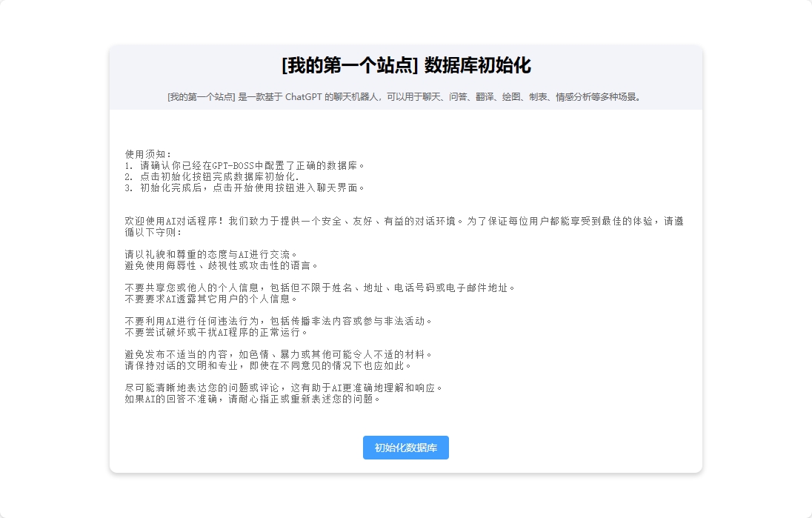Image resolution: width=812 pixels, height=518 pixels.
Task: Click the subtitle describing the ChatGPT 聊天机器人
Action: (x=405, y=97)
